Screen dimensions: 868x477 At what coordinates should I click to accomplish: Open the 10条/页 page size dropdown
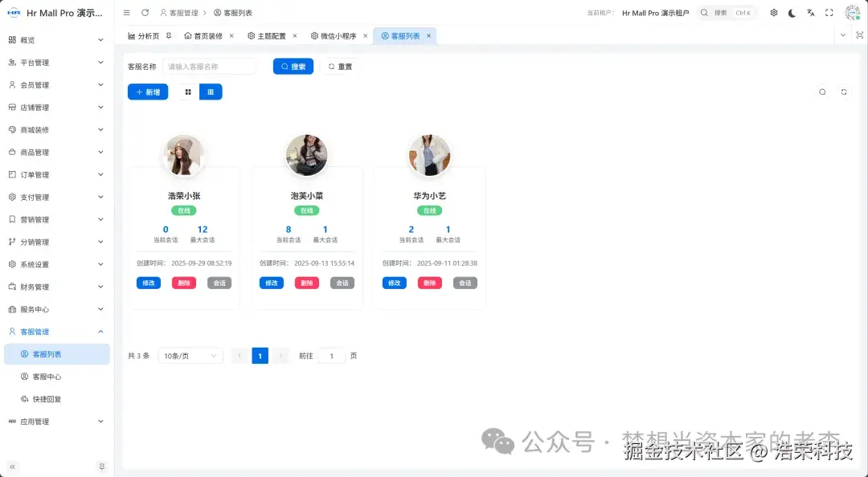click(x=190, y=355)
